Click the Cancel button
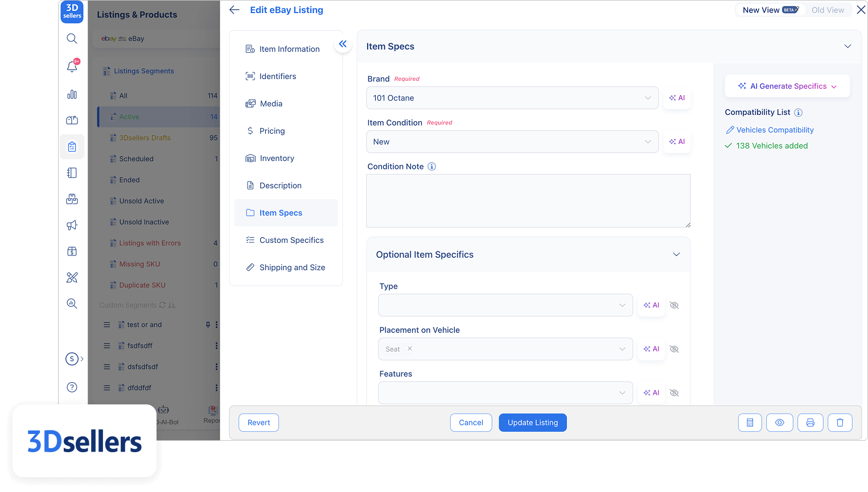The width and height of the screenshot is (868, 492). (x=471, y=423)
